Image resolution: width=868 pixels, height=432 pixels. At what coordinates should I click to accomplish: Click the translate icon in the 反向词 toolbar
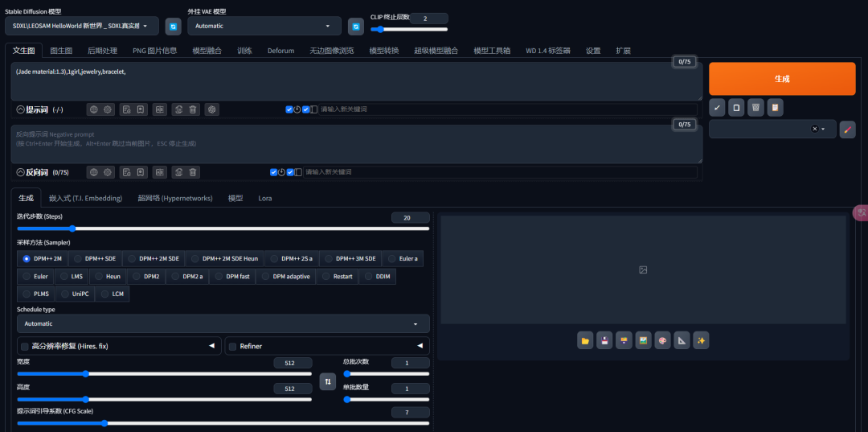[x=160, y=172]
